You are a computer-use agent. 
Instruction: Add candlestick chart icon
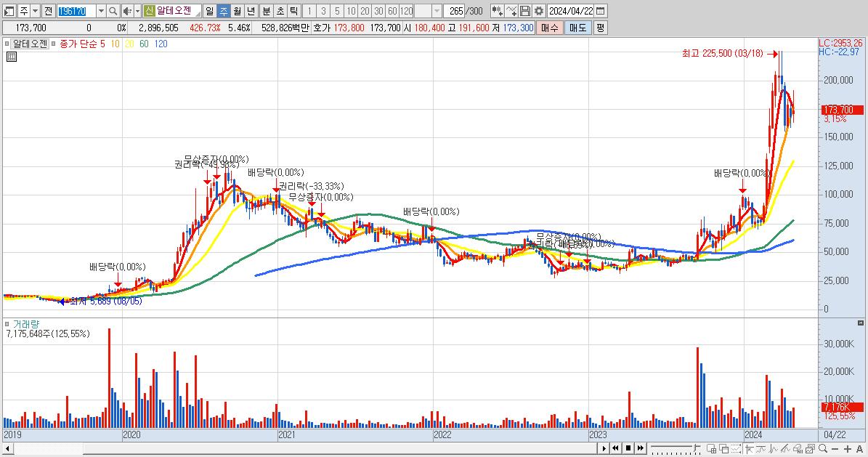(497, 10)
